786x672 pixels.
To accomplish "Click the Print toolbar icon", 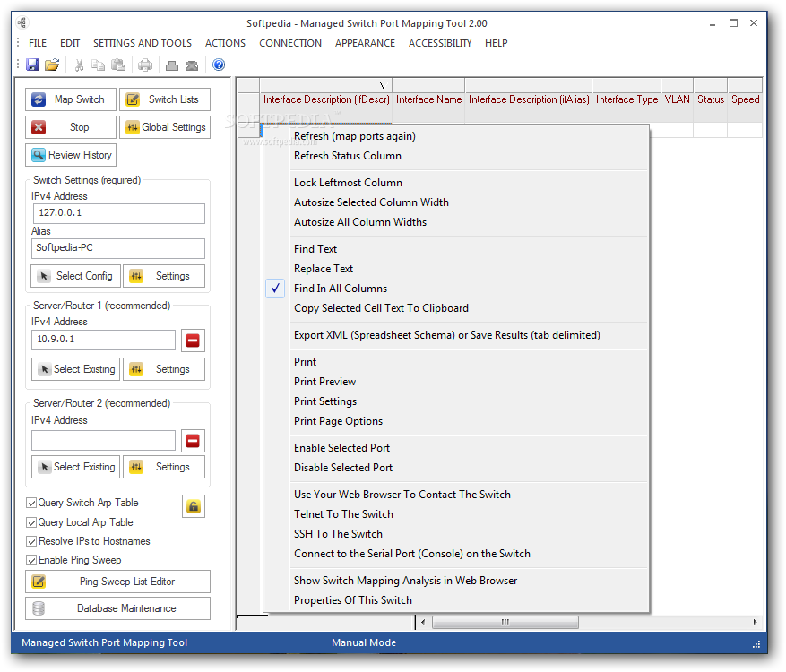I will click(x=145, y=65).
